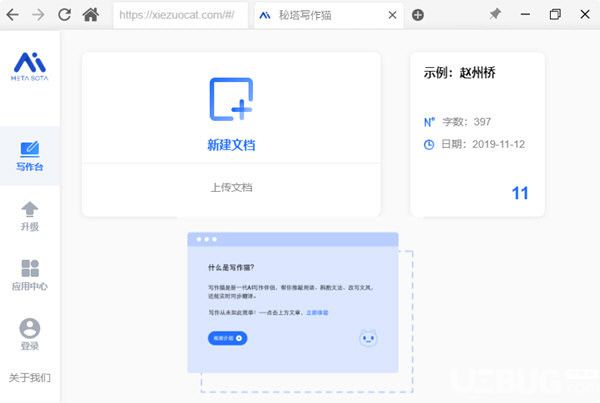This screenshot has width=600, height=403.
Task: Add a new tab with plus icon
Action: [417, 15]
